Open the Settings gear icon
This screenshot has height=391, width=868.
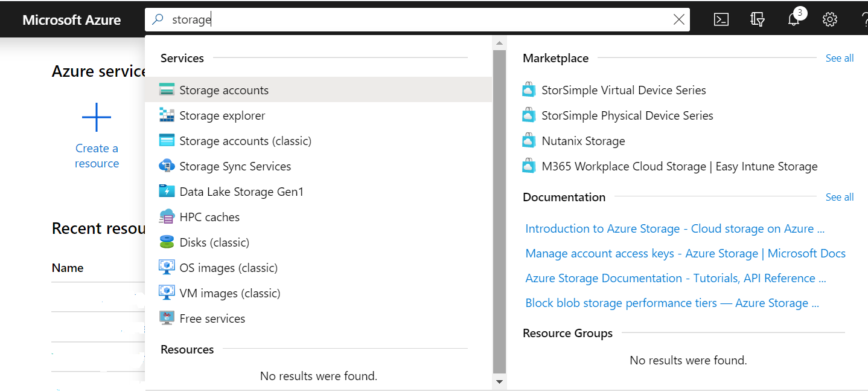click(830, 19)
